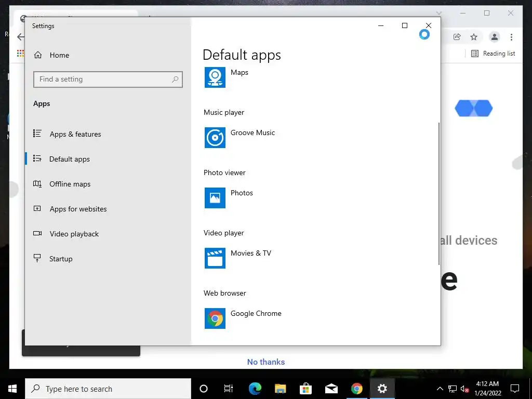Click the 'Video player' heading text

pos(223,233)
